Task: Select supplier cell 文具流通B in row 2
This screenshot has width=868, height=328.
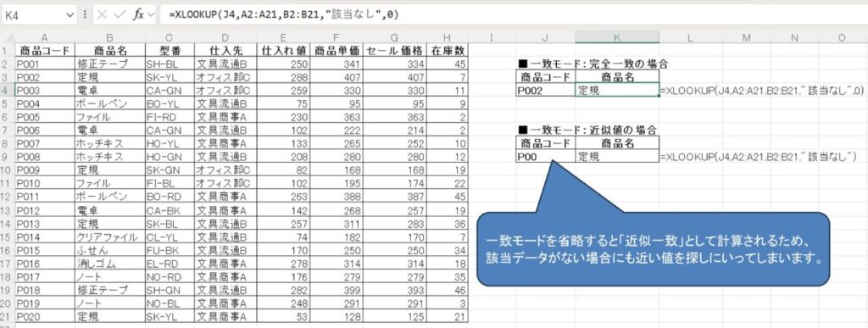Action: (x=225, y=64)
